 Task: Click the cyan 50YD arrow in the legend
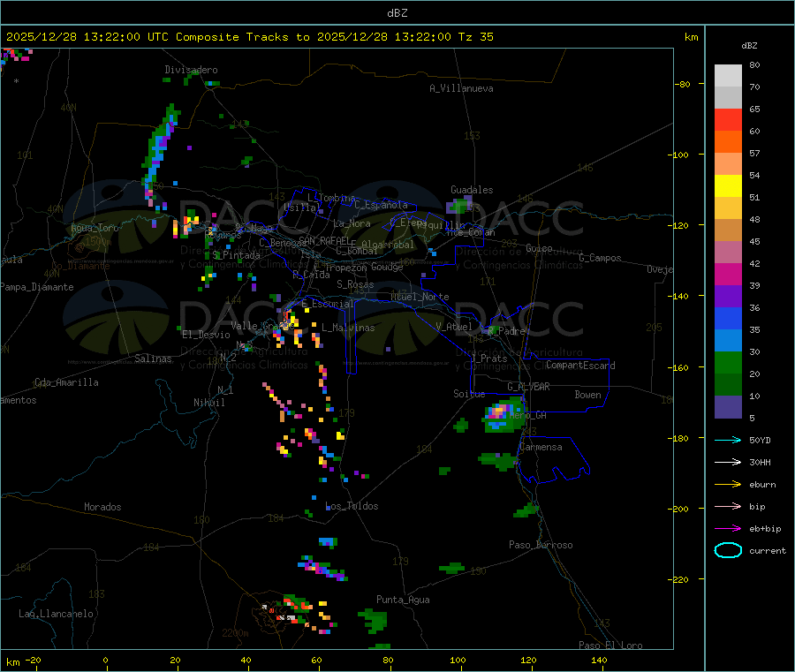728,440
